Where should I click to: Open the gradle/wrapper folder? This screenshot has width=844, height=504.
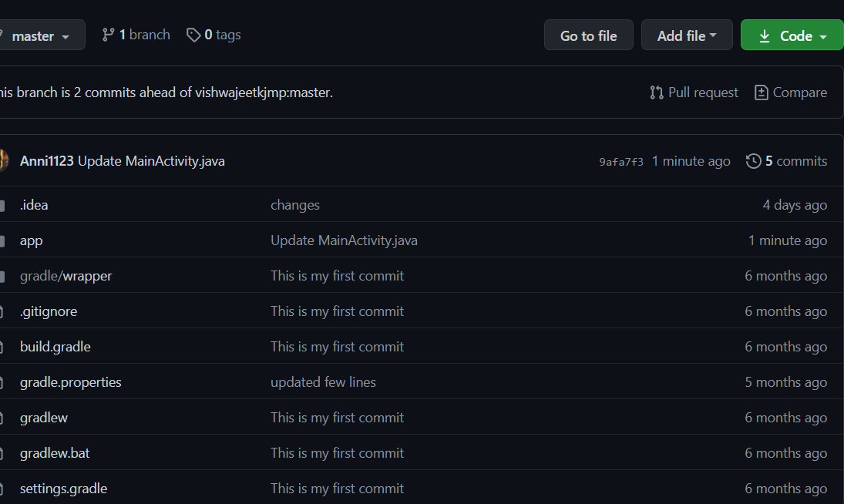66,276
